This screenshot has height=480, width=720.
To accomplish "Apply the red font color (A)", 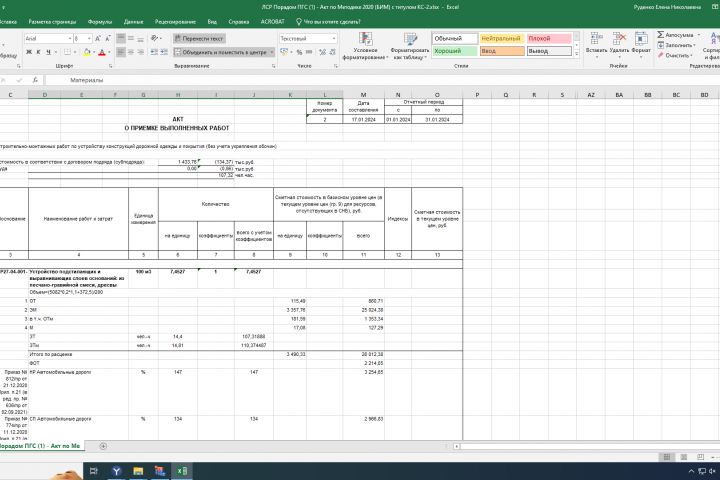I will click(x=102, y=52).
